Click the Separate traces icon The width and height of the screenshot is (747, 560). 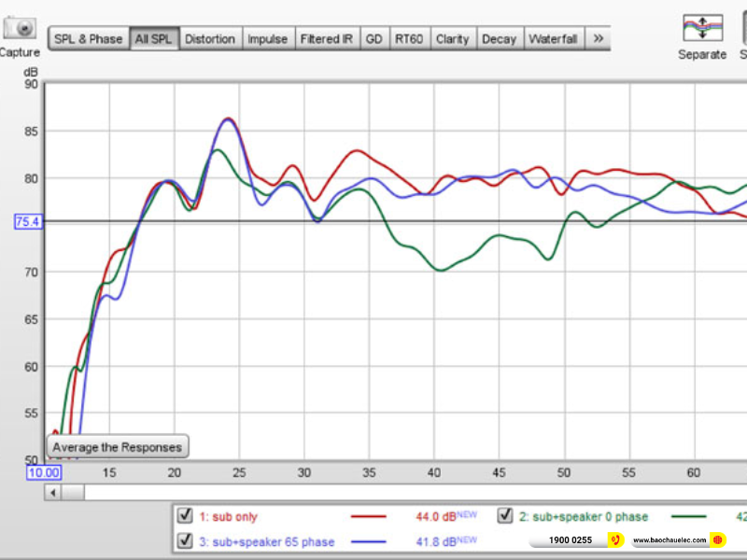702,28
